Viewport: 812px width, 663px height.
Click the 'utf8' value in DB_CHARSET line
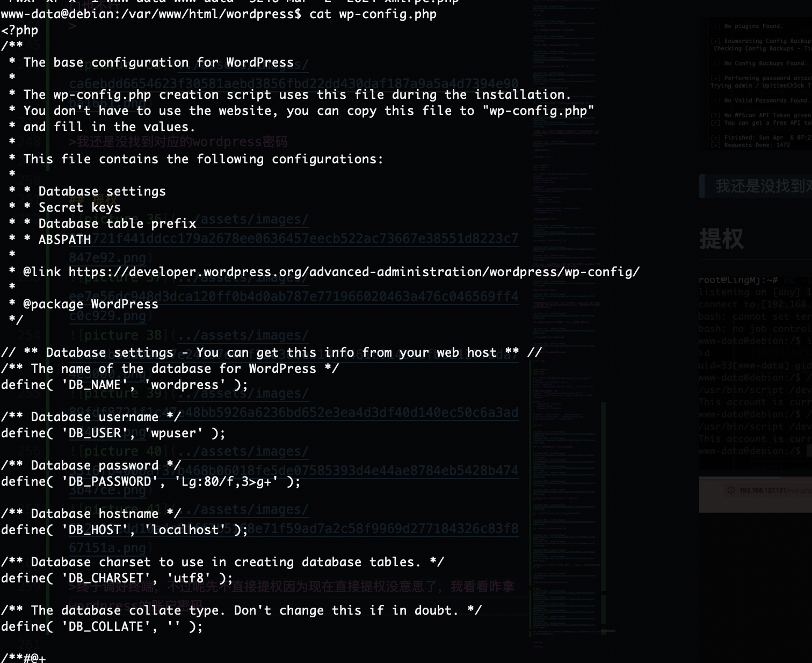(189, 578)
